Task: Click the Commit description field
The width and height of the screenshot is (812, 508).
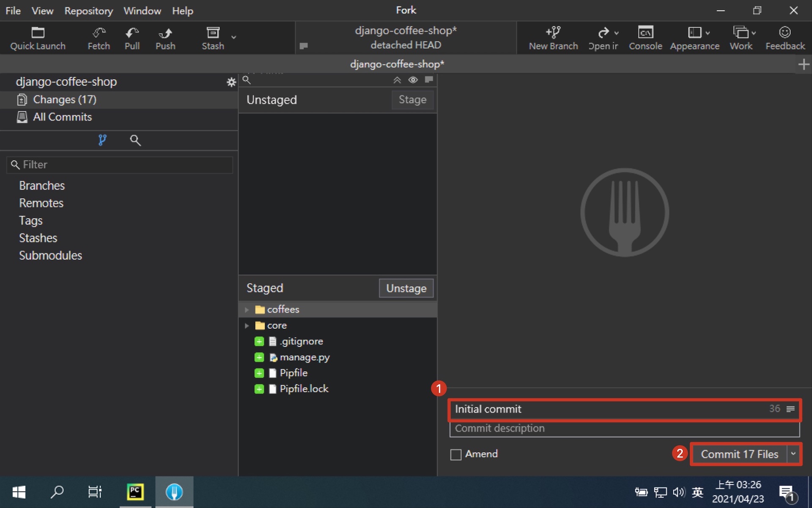Action: click(624, 429)
